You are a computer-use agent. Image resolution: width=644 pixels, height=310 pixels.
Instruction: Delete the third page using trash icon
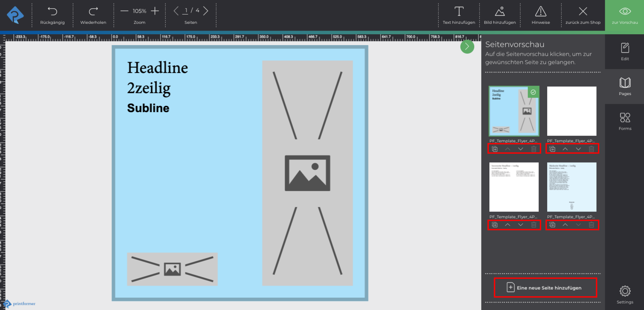point(534,225)
